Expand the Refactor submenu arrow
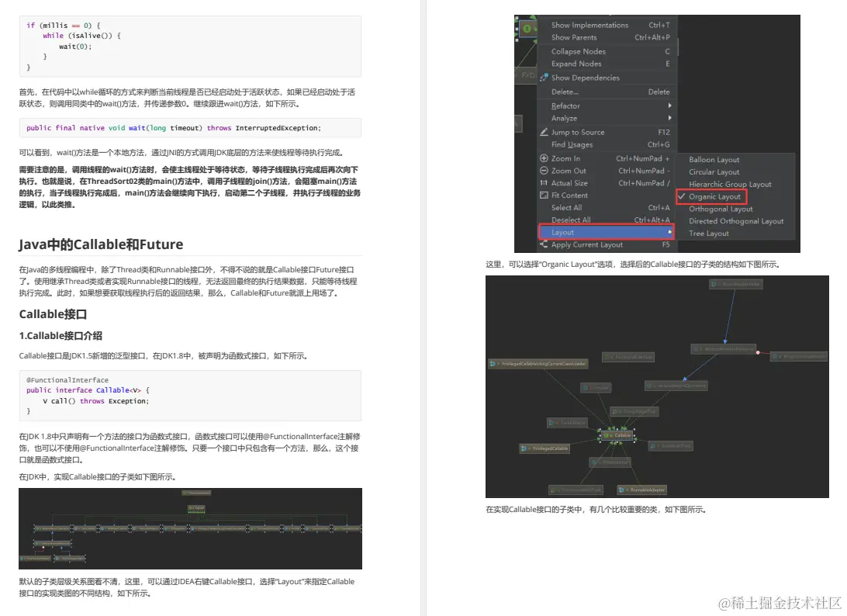 point(670,106)
